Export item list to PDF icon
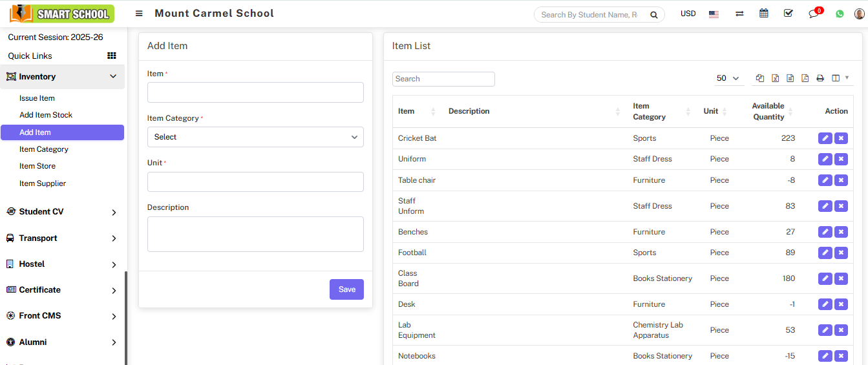 pyautogui.click(x=805, y=78)
